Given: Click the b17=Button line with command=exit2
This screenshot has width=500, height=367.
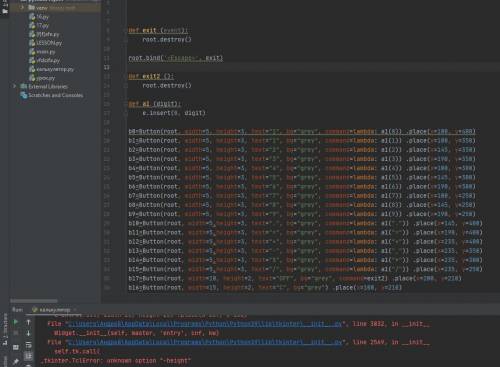Looking at the screenshot, I should (x=295, y=278).
